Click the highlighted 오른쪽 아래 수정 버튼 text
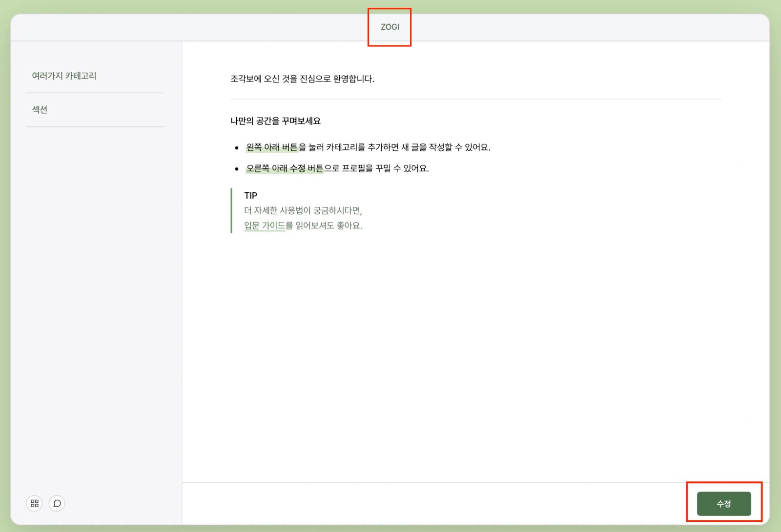This screenshot has width=781, height=532. (x=285, y=168)
